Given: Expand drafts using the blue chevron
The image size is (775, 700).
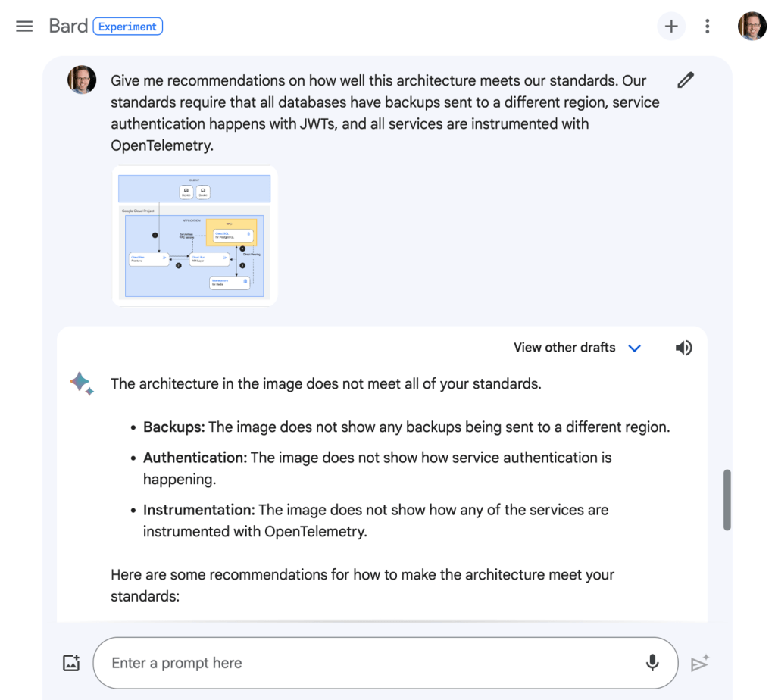Looking at the screenshot, I should tap(635, 348).
